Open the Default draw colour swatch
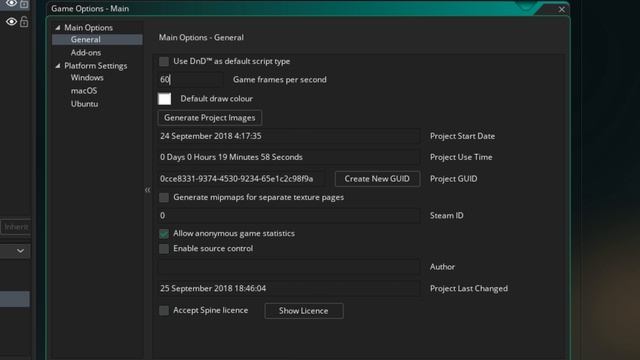The image size is (640, 360). [x=164, y=99]
